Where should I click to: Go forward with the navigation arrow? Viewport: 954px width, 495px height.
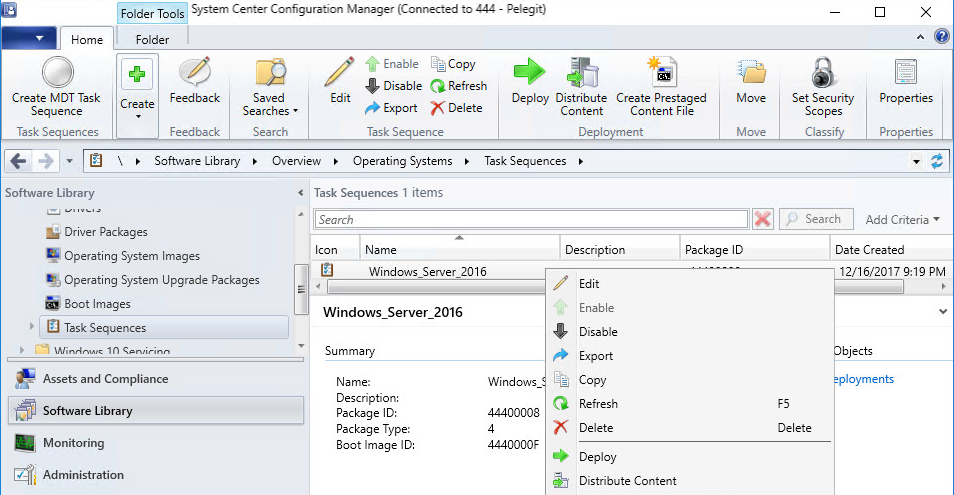pyautogui.click(x=46, y=161)
